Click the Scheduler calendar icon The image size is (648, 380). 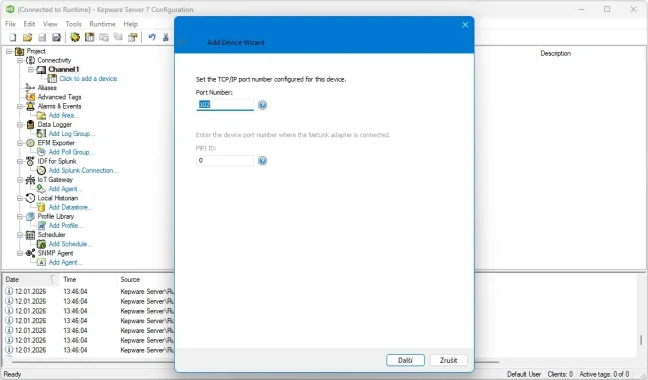(30, 235)
